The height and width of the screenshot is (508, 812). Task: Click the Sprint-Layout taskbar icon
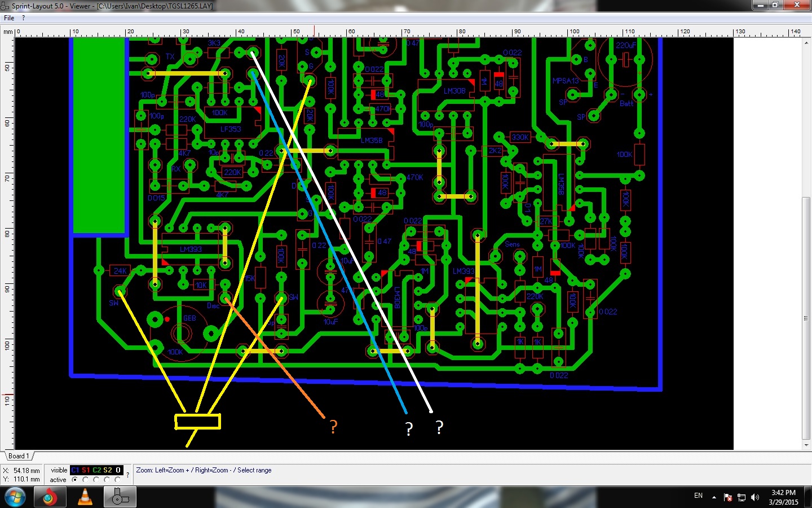[x=120, y=497]
